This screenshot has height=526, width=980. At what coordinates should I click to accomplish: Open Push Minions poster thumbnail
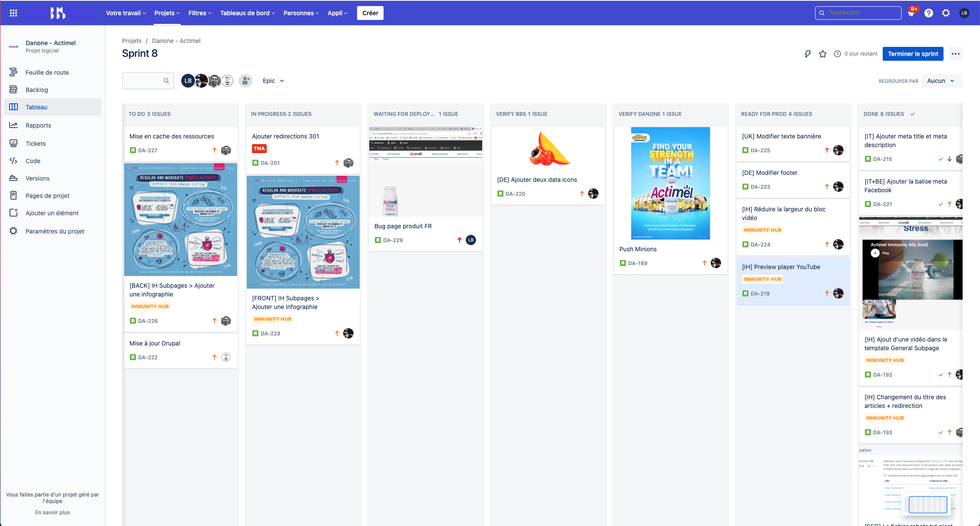[x=671, y=183]
